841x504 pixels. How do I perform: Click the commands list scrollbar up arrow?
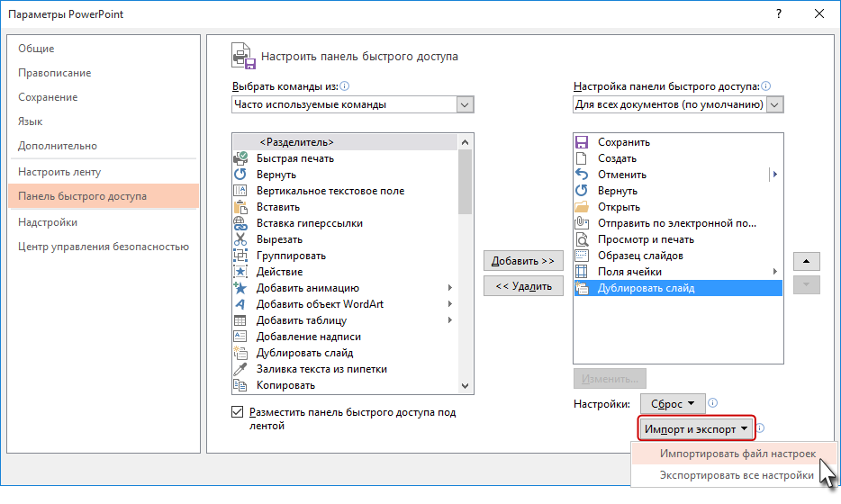point(465,142)
